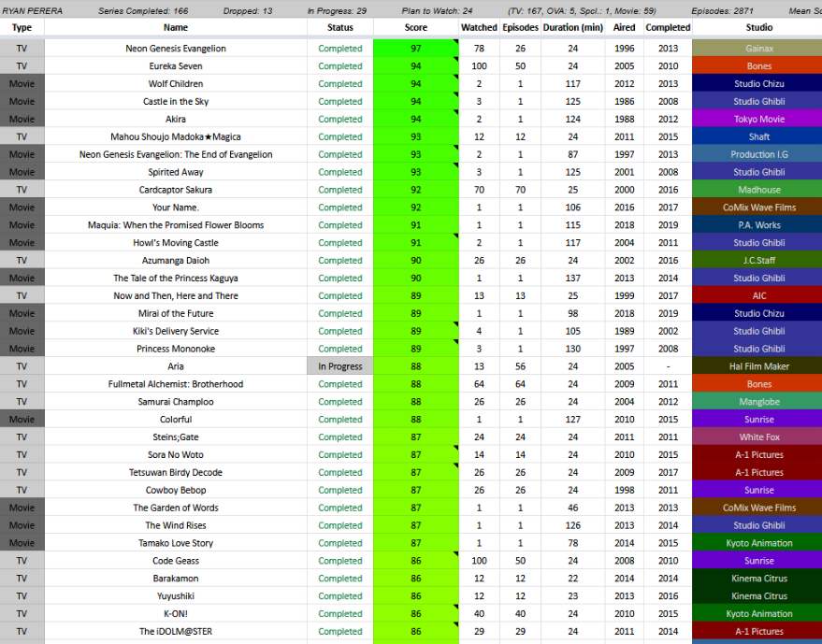This screenshot has height=644, width=822.
Task: Click the Howl's Moving Castle cell
Action: click(176, 243)
